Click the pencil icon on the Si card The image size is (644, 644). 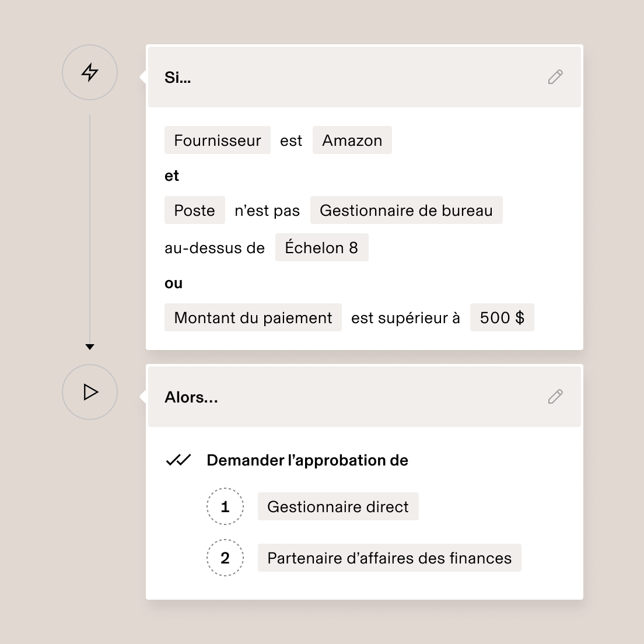click(555, 77)
